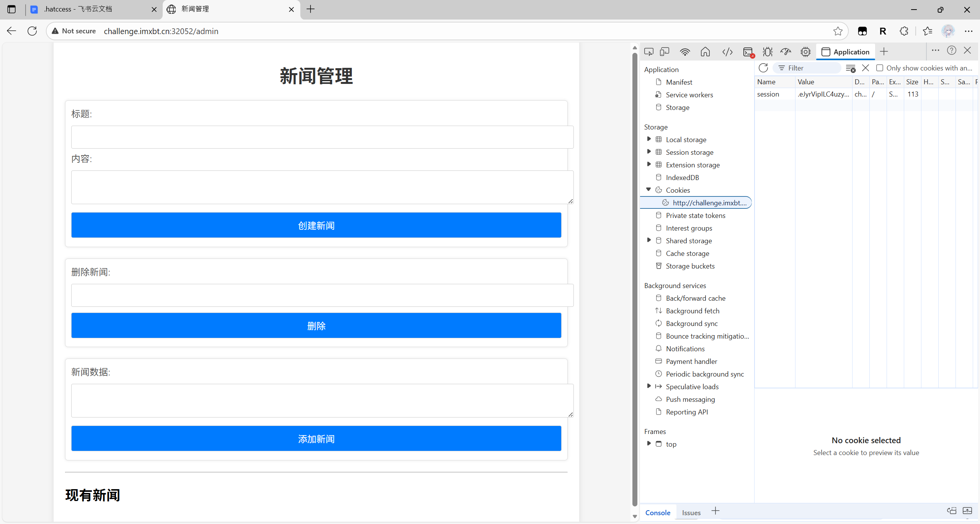
Task: Expand the top frame in Frames
Action: 648,444
